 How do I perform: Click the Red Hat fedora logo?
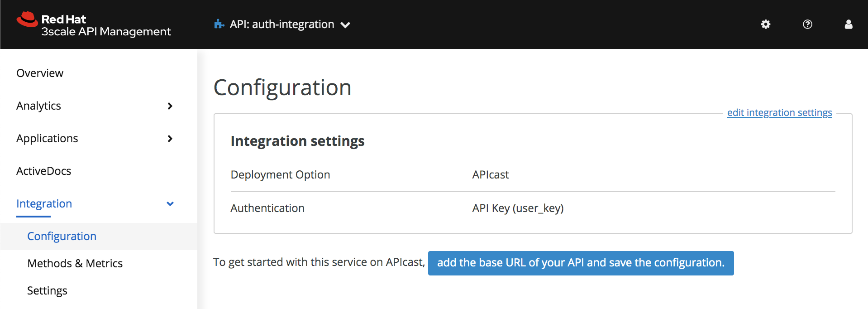[x=27, y=19]
